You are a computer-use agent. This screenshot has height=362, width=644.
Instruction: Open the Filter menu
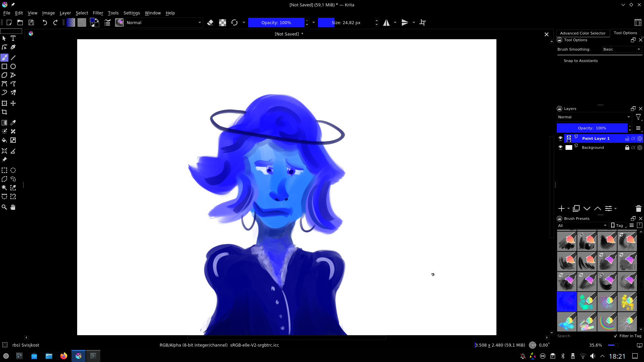pos(98,13)
